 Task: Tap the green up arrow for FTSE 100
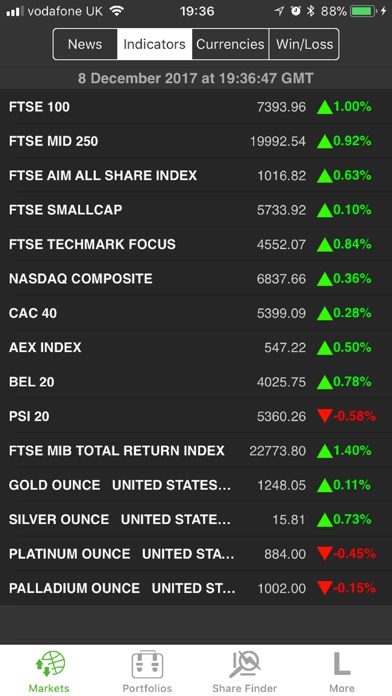click(325, 107)
